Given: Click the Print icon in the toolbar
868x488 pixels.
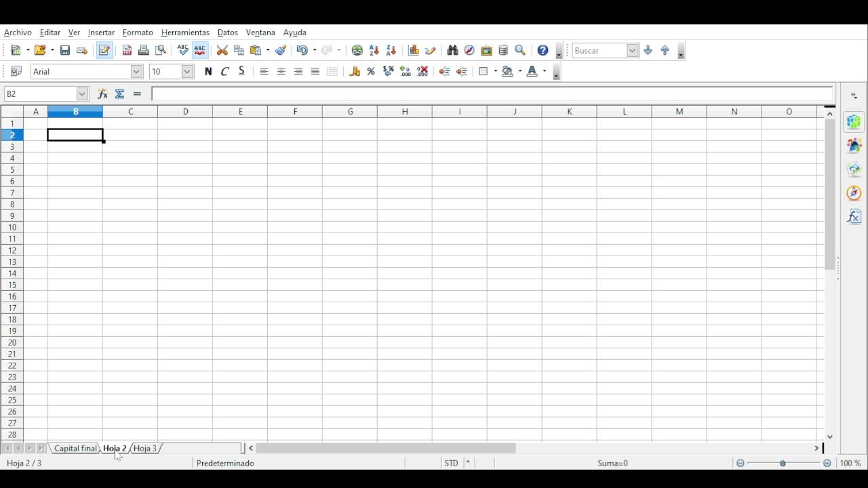Looking at the screenshot, I should 143,50.
